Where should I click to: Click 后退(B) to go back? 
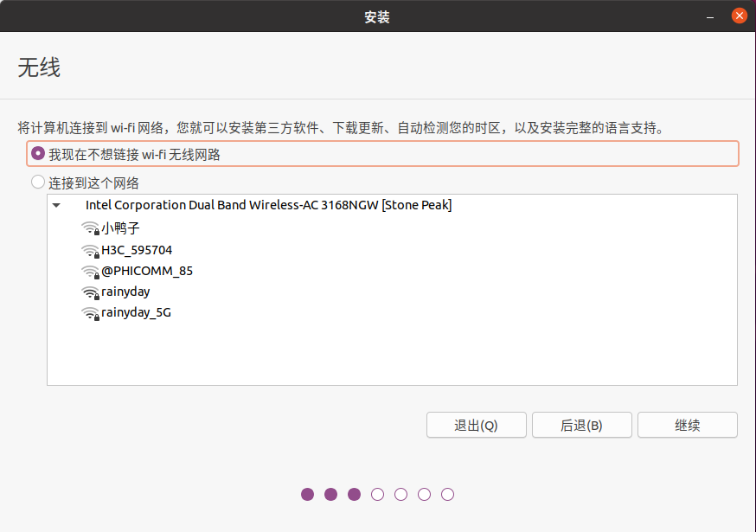pyautogui.click(x=581, y=425)
